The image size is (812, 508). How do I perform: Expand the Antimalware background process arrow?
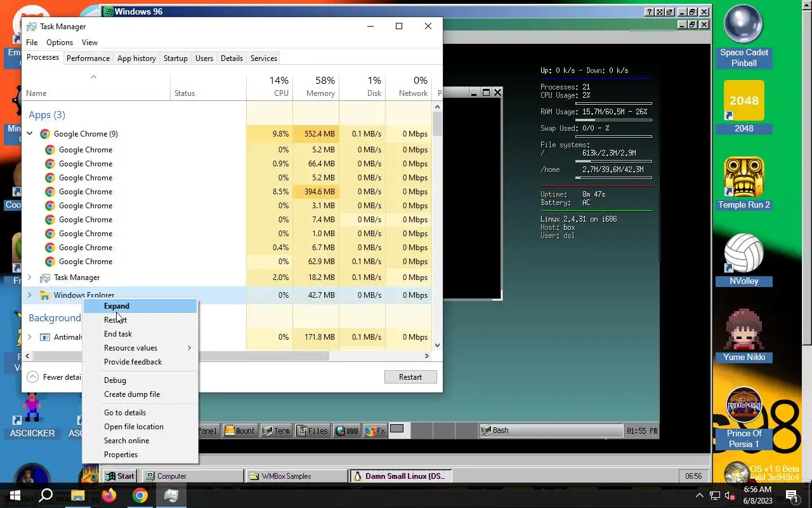(30, 337)
